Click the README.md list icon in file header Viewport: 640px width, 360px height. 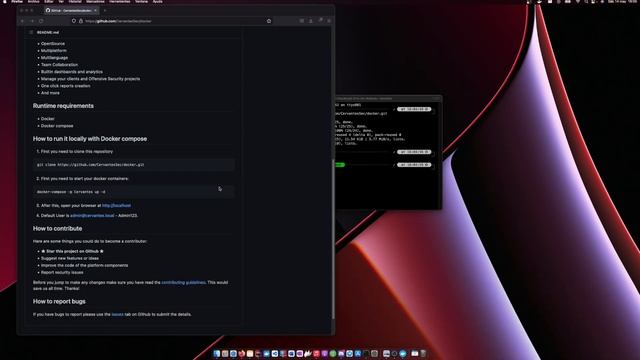pyautogui.click(x=31, y=32)
